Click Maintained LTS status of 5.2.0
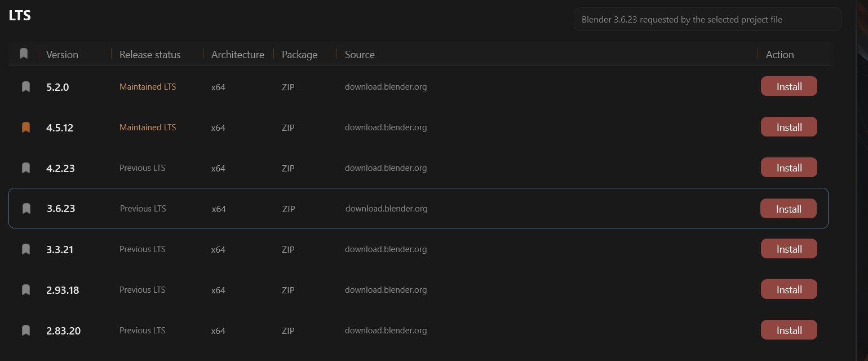The height and width of the screenshot is (361, 868). coord(148,87)
